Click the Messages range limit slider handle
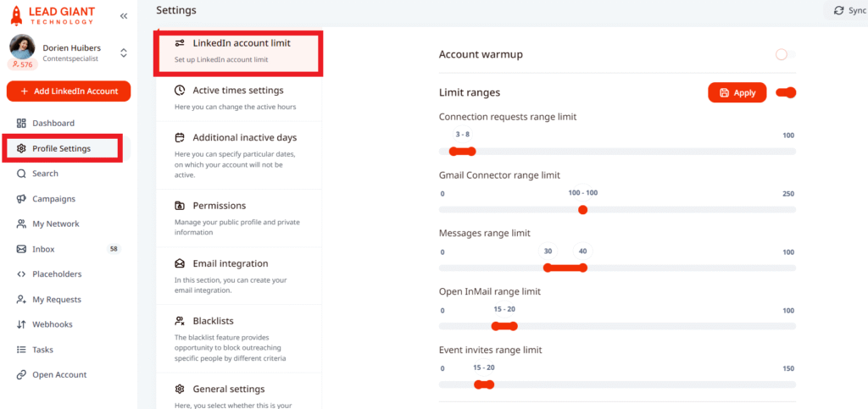The width and height of the screenshot is (868, 409). [x=582, y=268]
